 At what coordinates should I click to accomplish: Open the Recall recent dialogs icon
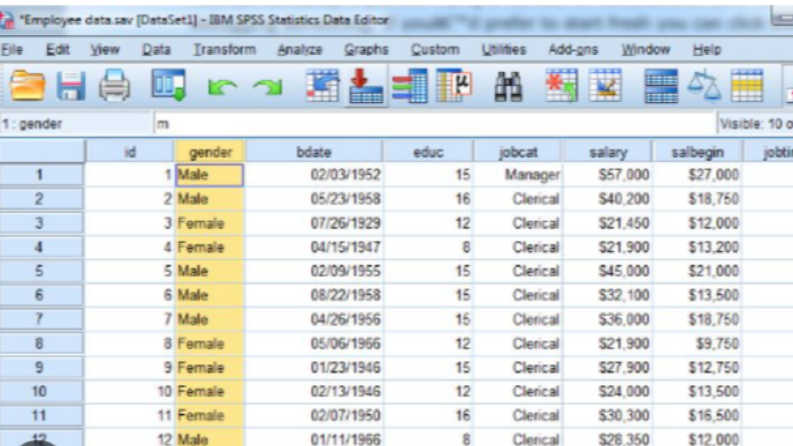coord(169,85)
